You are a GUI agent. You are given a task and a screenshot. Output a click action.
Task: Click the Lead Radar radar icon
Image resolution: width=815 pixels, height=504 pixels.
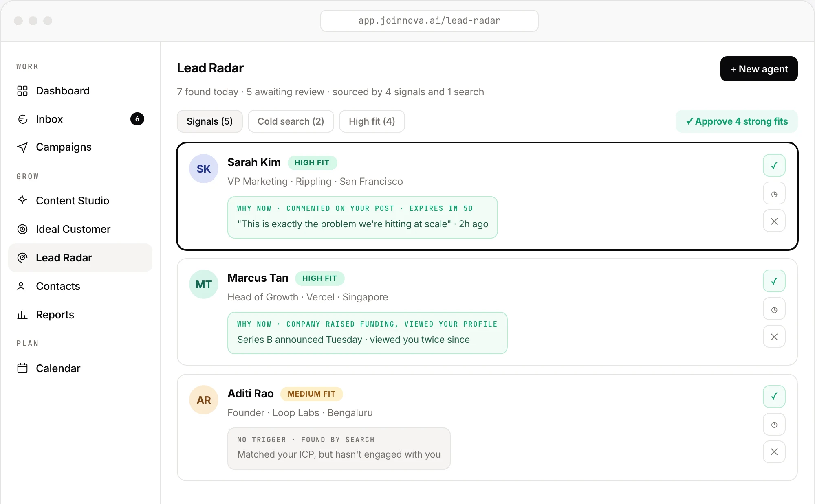pos(22,258)
